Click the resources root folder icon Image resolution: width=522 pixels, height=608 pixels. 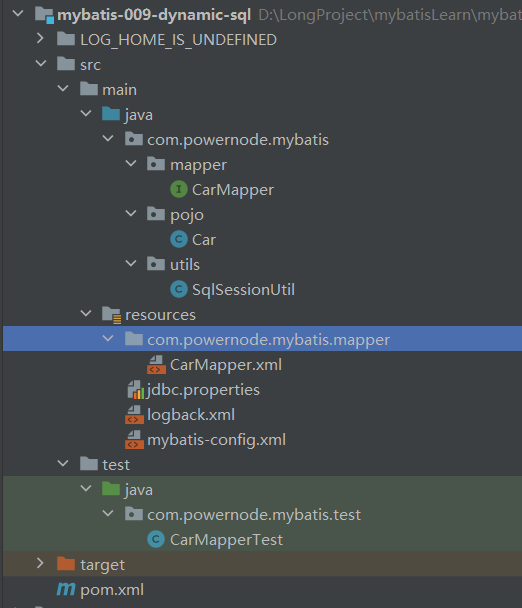click(x=112, y=315)
